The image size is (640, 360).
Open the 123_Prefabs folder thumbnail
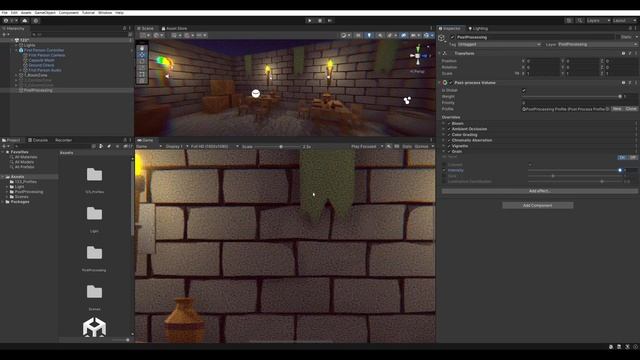[94, 175]
